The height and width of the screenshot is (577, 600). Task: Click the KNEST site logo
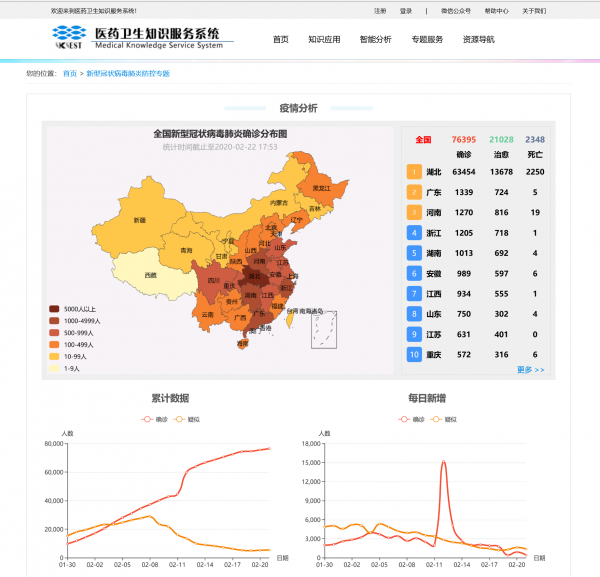70,39
